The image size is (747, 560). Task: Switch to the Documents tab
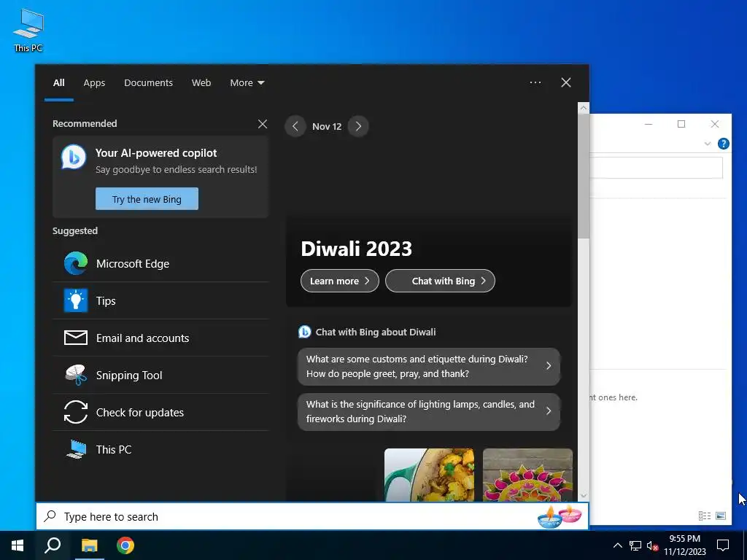148,83
